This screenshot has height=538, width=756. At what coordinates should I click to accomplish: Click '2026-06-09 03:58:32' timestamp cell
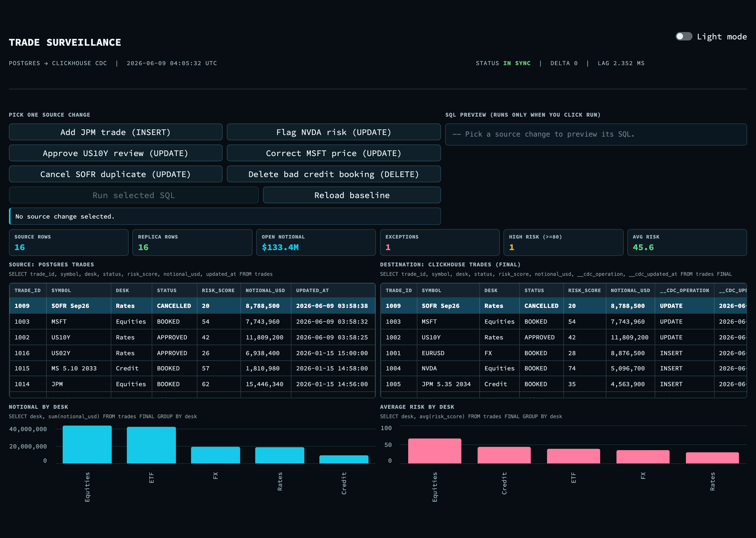point(333,322)
